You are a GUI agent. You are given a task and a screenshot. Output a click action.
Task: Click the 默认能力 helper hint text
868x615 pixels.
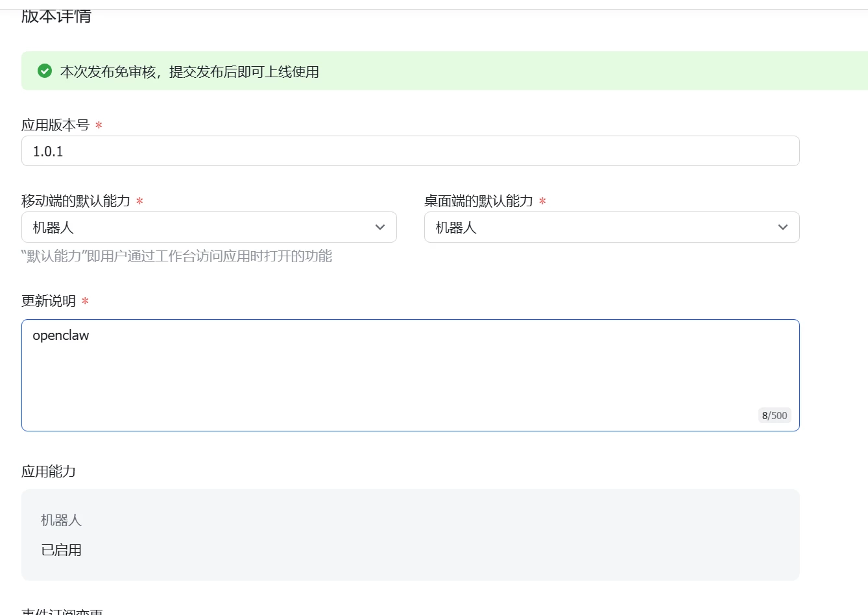(x=176, y=256)
